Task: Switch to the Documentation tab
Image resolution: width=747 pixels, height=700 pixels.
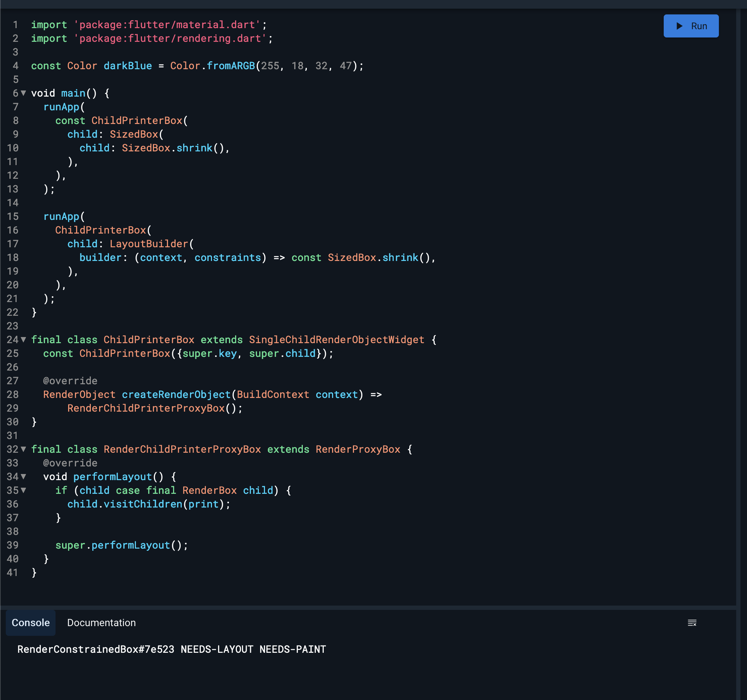Action: [x=101, y=623]
